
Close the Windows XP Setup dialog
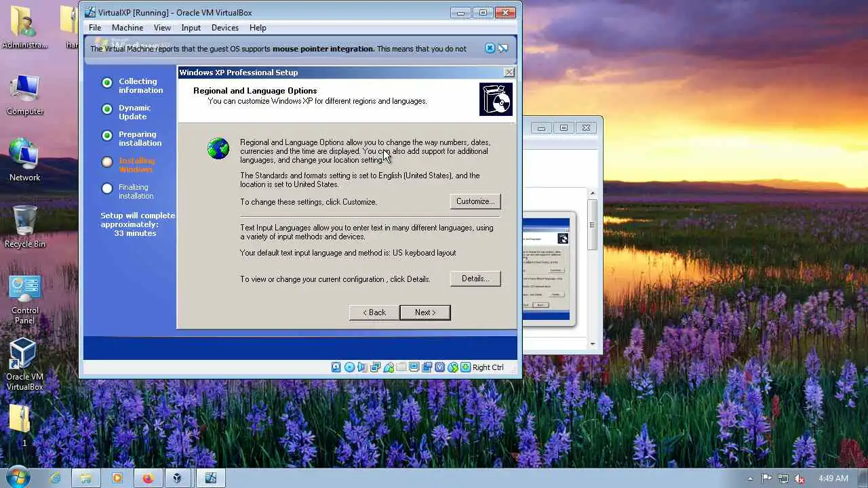click(509, 73)
